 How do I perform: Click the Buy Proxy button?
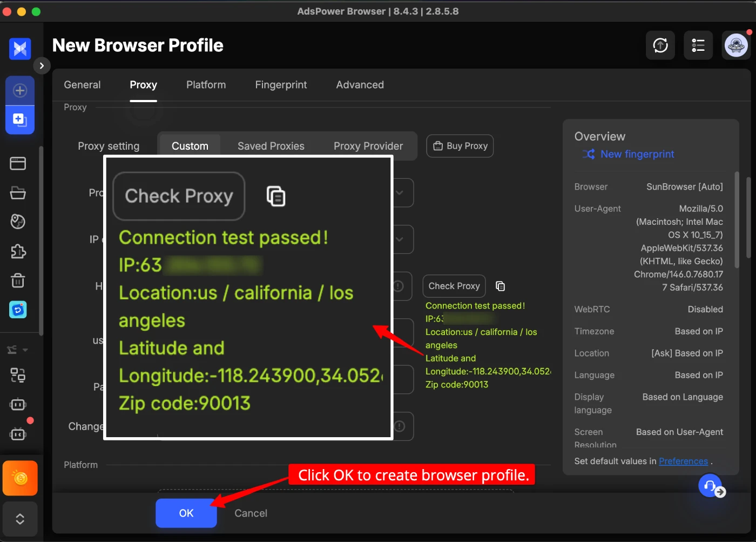[460, 146]
